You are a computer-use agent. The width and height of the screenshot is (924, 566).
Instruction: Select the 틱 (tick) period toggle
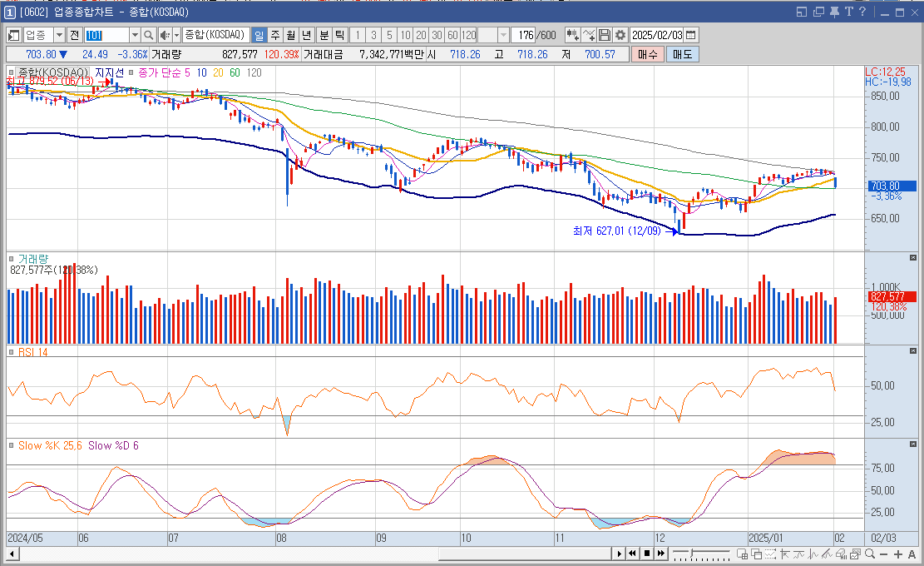point(340,35)
